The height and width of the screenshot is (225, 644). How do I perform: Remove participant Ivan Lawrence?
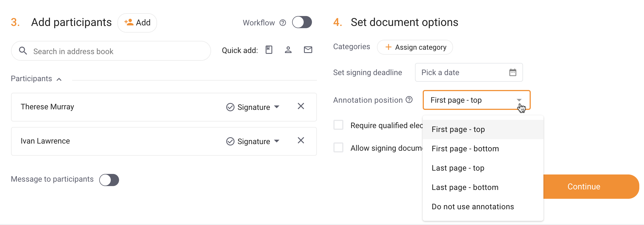pos(301,141)
